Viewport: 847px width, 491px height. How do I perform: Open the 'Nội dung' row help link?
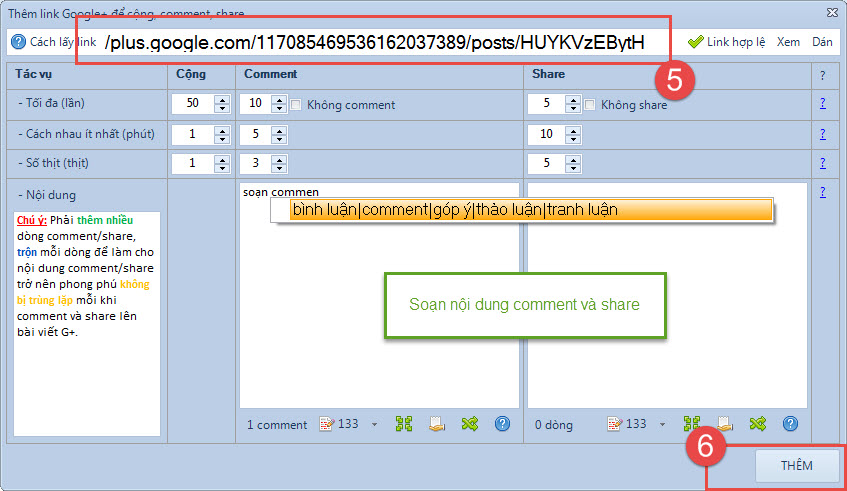(x=823, y=192)
